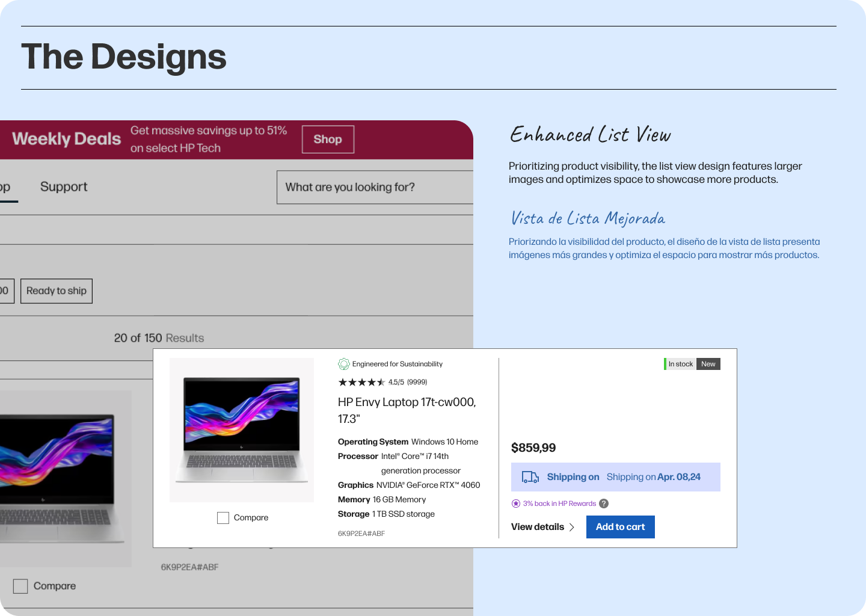This screenshot has height=616, width=866.
Task: Click 'The Designs' page title
Action: pos(124,57)
